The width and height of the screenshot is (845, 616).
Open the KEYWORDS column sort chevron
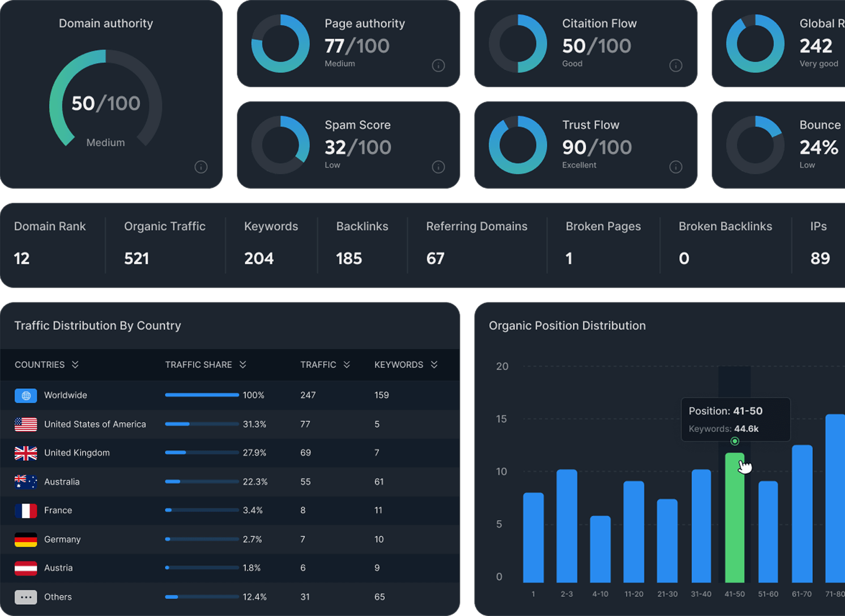tap(434, 364)
